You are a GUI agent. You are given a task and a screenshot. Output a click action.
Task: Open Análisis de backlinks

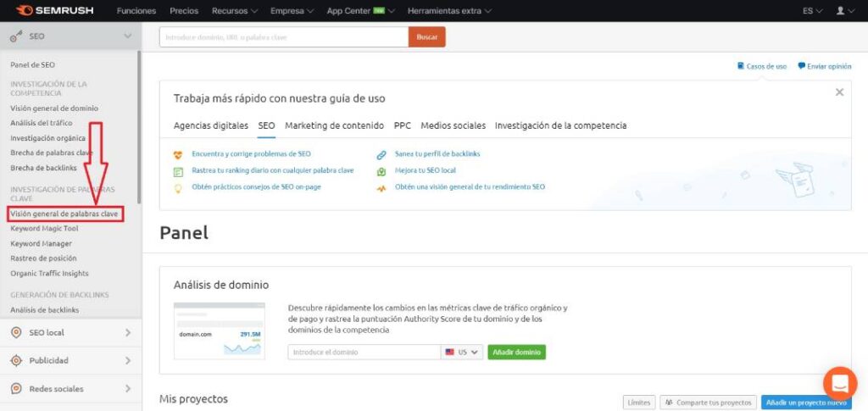coord(44,310)
